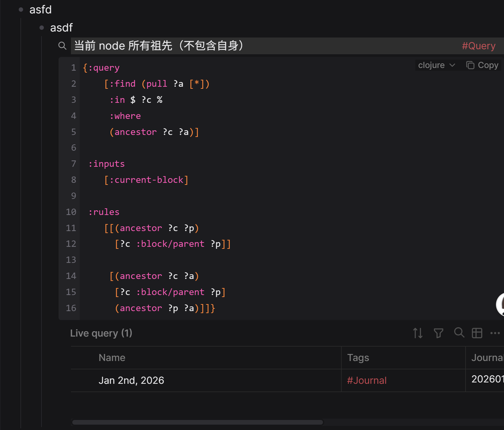This screenshot has height=430, width=504.
Task: Open the #Query tag link
Action: 478,46
